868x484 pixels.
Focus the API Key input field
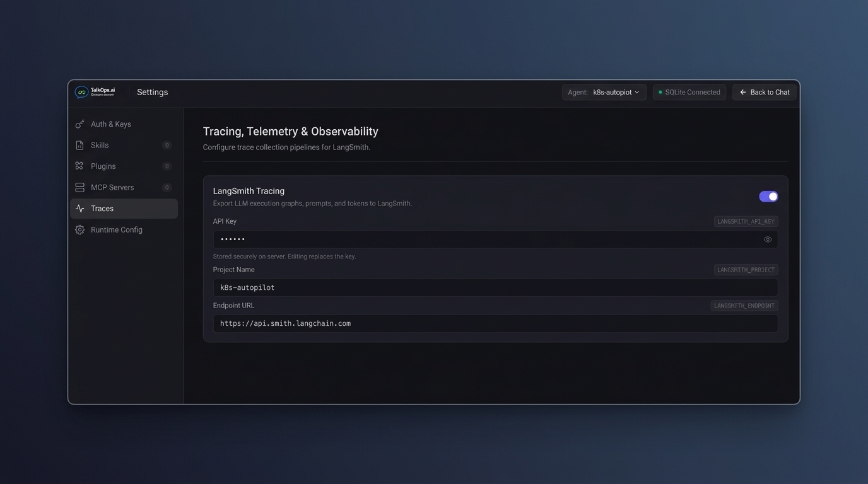495,239
